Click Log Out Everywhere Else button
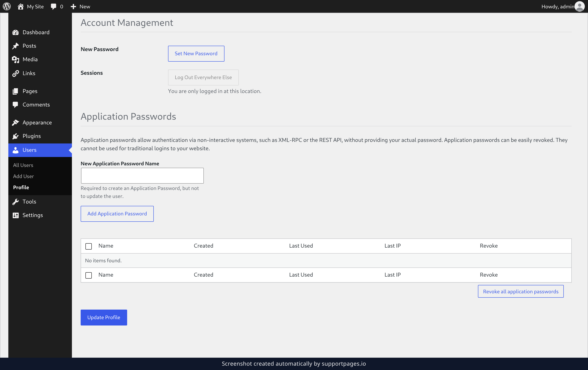The height and width of the screenshot is (370, 588). (203, 77)
